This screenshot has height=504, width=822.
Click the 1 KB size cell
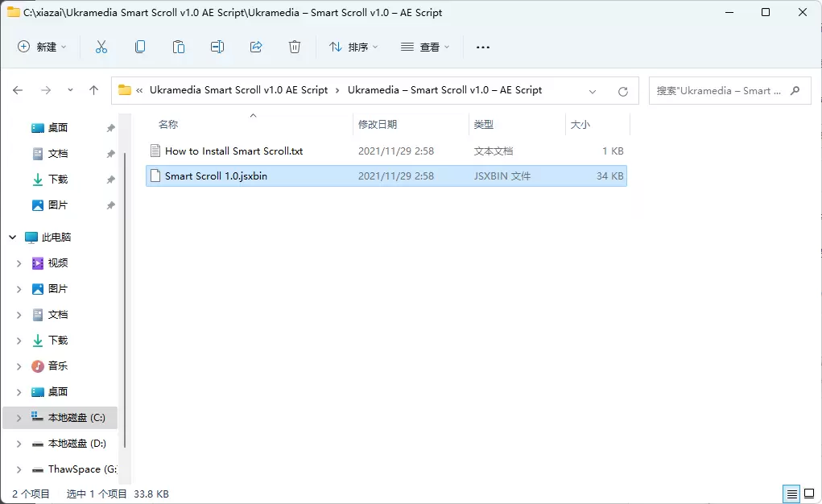coord(613,151)
